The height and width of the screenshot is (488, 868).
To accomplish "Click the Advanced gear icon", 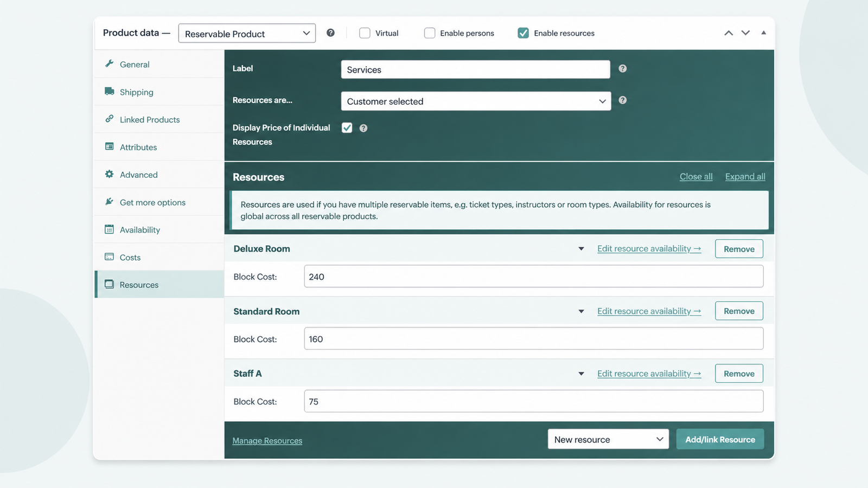I will 109,174.
